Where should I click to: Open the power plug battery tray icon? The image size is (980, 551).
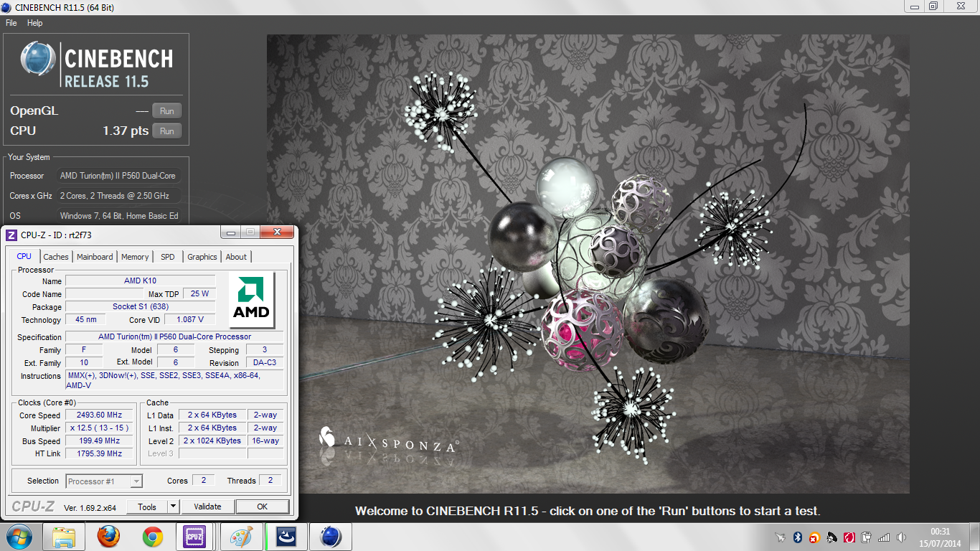click(866, 537)
